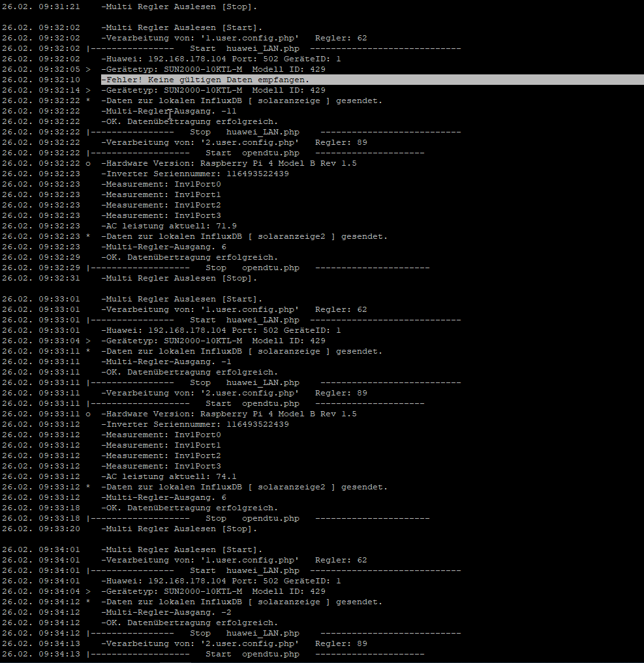Viewport: 644px width, 663px height.
Task: Click the 'Multi-Regler-Ausgang. -11' log line
Action: coord(169,111)
